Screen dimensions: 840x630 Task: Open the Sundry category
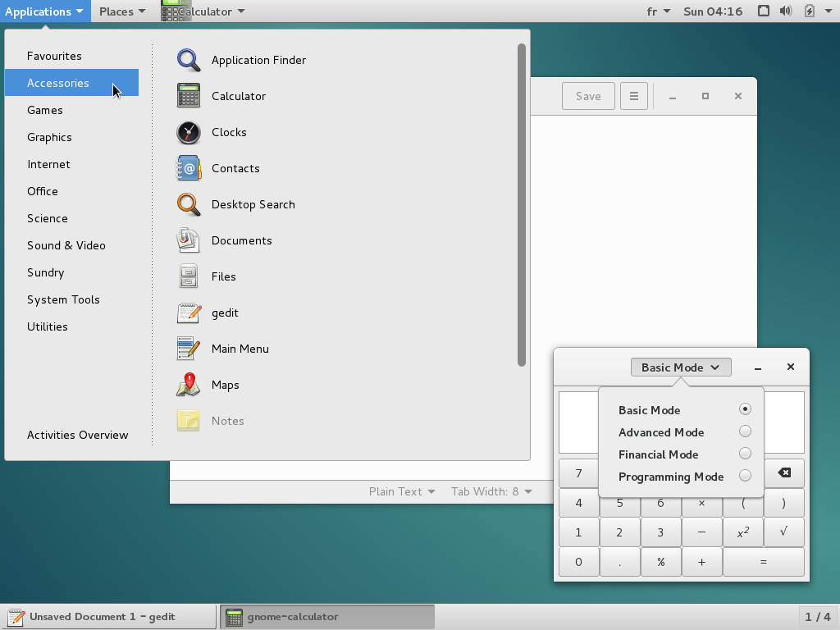72,272
